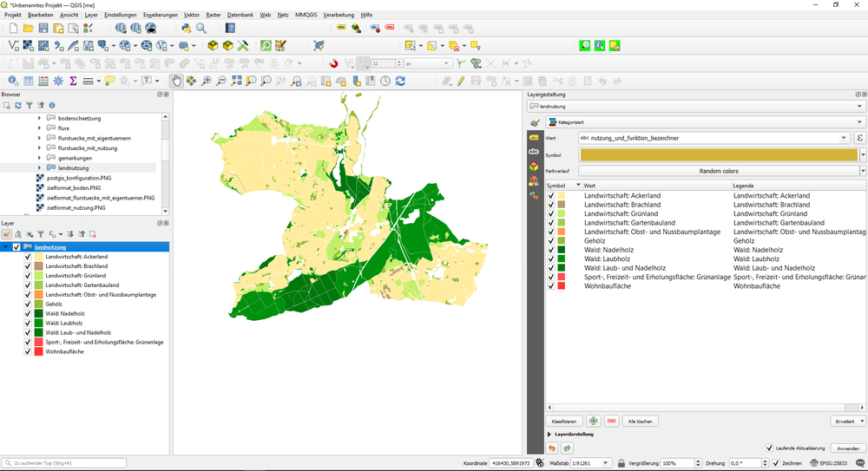The width and height of the screenshot is (868, 471).
Task: Click the Zoom In magnifier tool
Action: (x=207, y=81)
